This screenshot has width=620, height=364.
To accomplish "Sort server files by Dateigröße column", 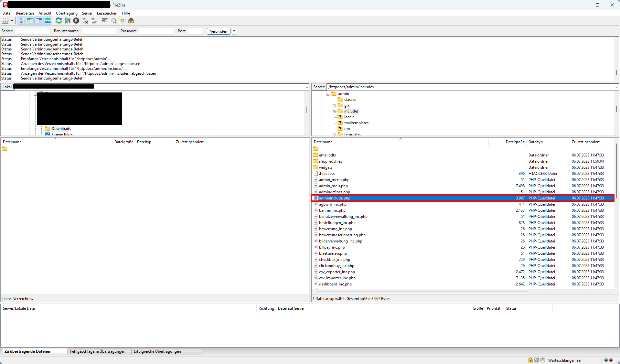I will [515, 142].
